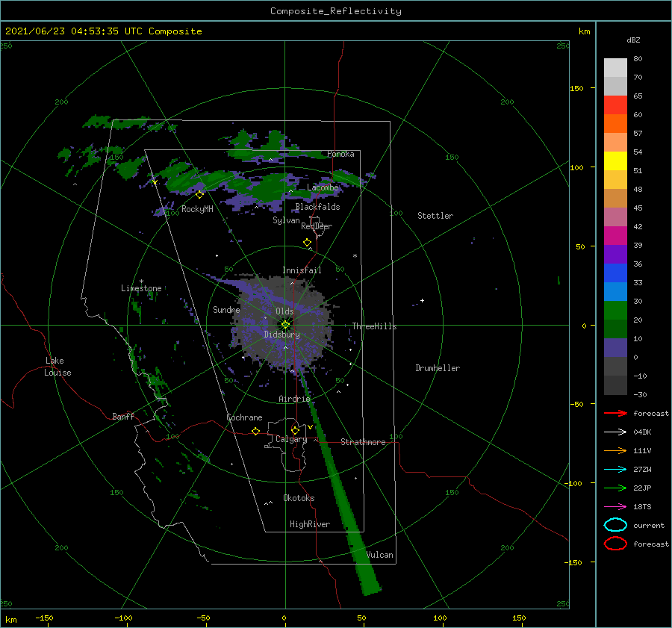672x628 pixels.
Task: Click the red forecast ellipse icon
Action: pos(615,544)
